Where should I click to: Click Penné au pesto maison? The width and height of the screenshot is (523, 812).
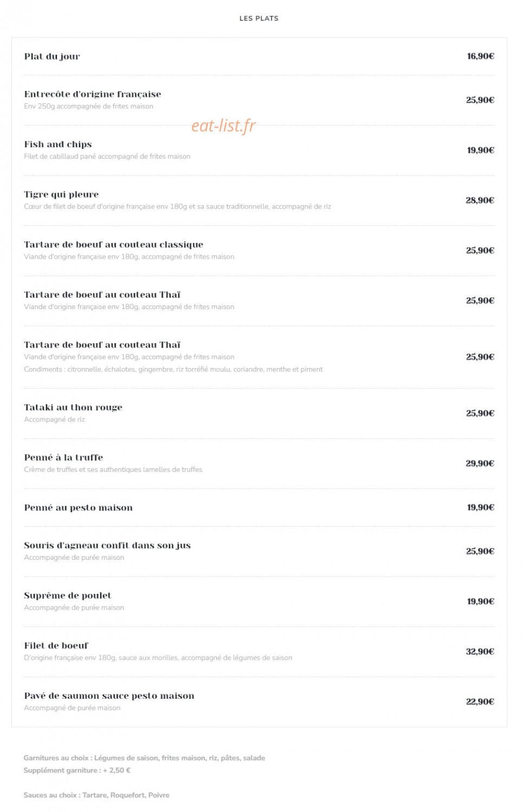pyautogui.click(x=79, y=508)
